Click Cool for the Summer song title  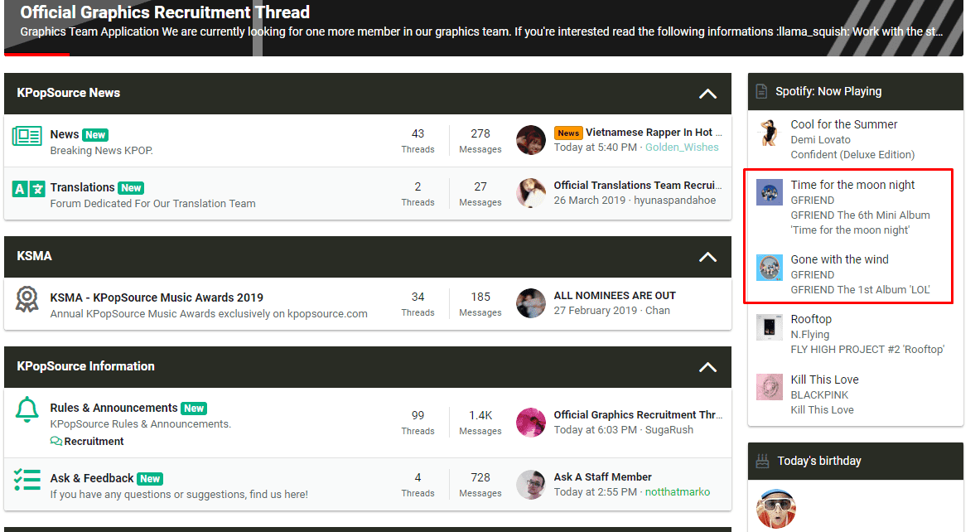pyautogui.click(x=844, y=124)
